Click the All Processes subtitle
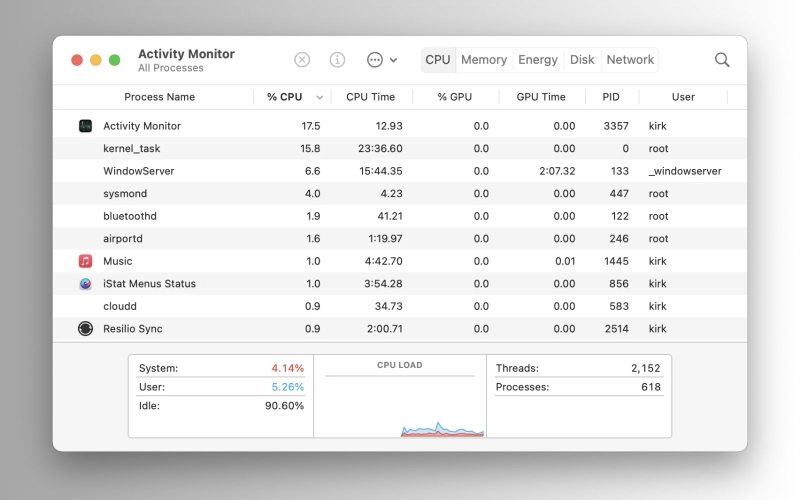This screenshot has width=800, height=500. point(170,68)
